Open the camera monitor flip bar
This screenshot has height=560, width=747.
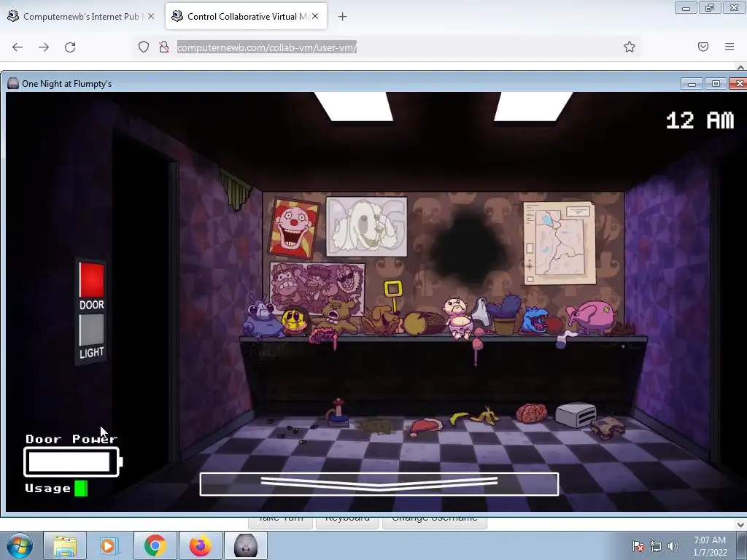point(379,484)
